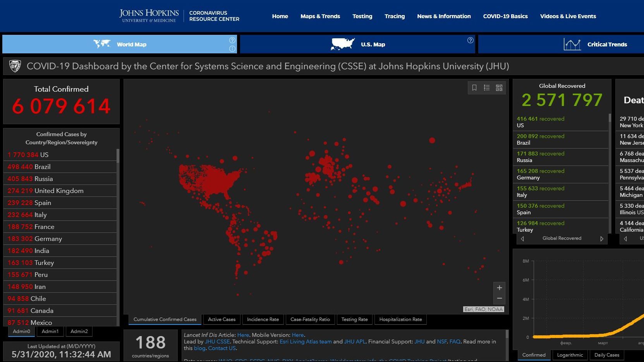644x362 pixels.
Task: Open the Home menu item
Action: [x=280, y=16]
